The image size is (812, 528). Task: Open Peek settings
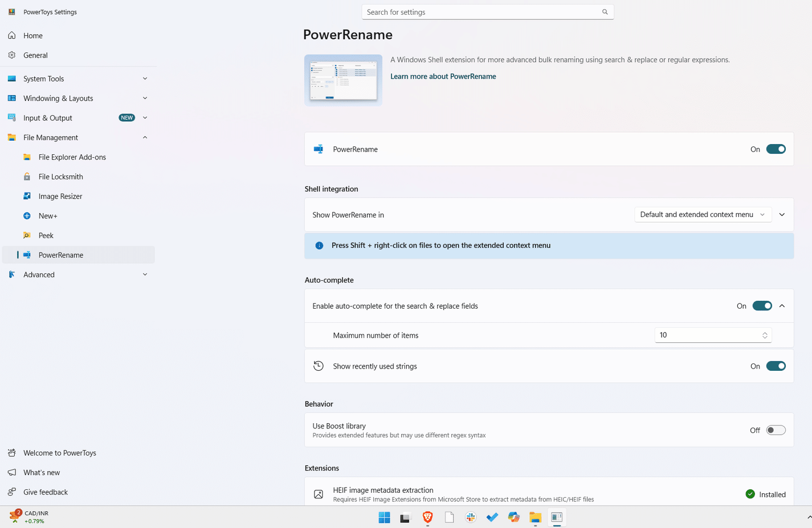pos(78,235)
